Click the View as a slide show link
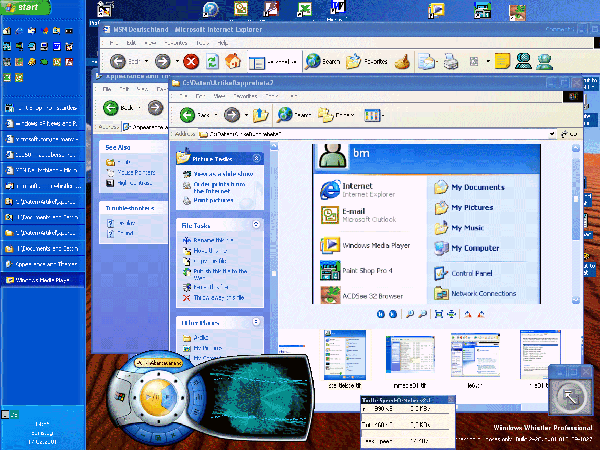Viewport: 600px width, 450px height. tap(223, 174)
